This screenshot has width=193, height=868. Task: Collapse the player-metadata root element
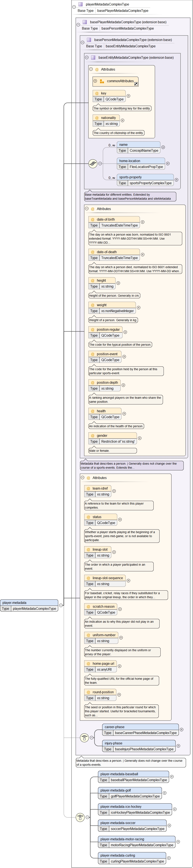click(x=61, y=605)
